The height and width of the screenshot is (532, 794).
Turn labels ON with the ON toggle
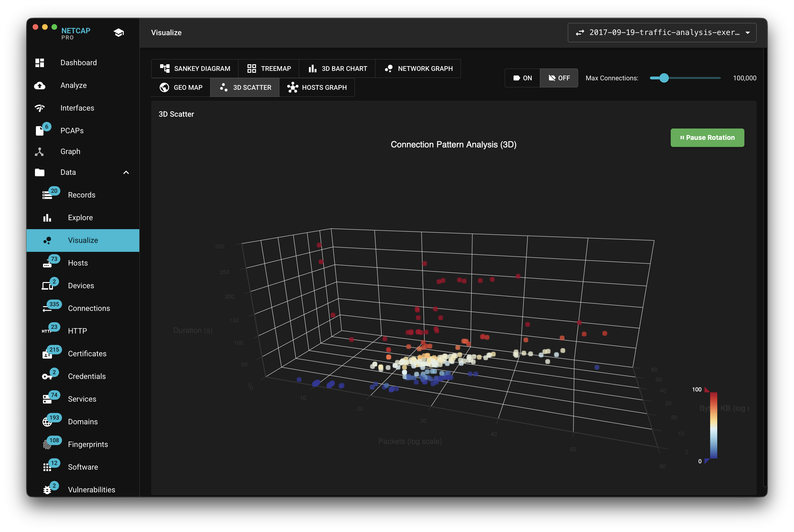click(522, 78)
